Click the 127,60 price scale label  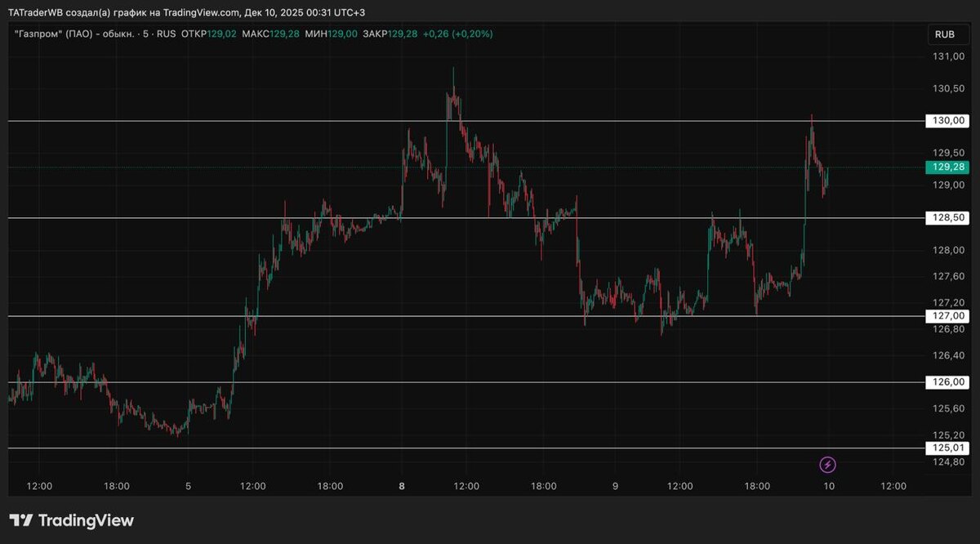click(x=950, y=277)
